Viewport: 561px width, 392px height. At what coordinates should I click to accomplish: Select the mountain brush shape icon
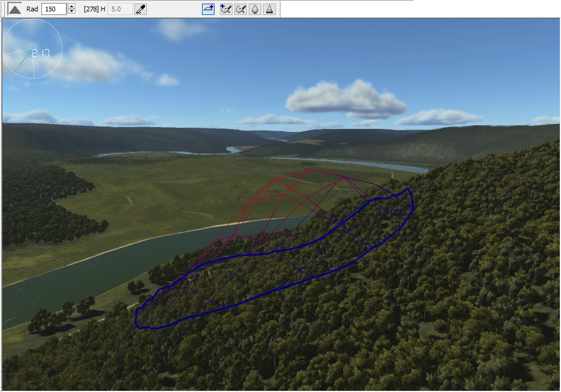click(x=14, y=9)
